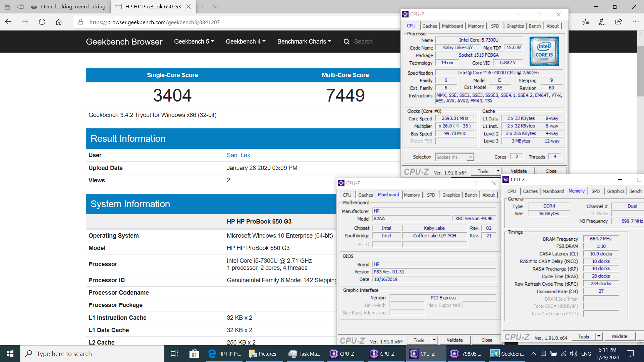Open Task Manager from taskbar

pos(304,354)
